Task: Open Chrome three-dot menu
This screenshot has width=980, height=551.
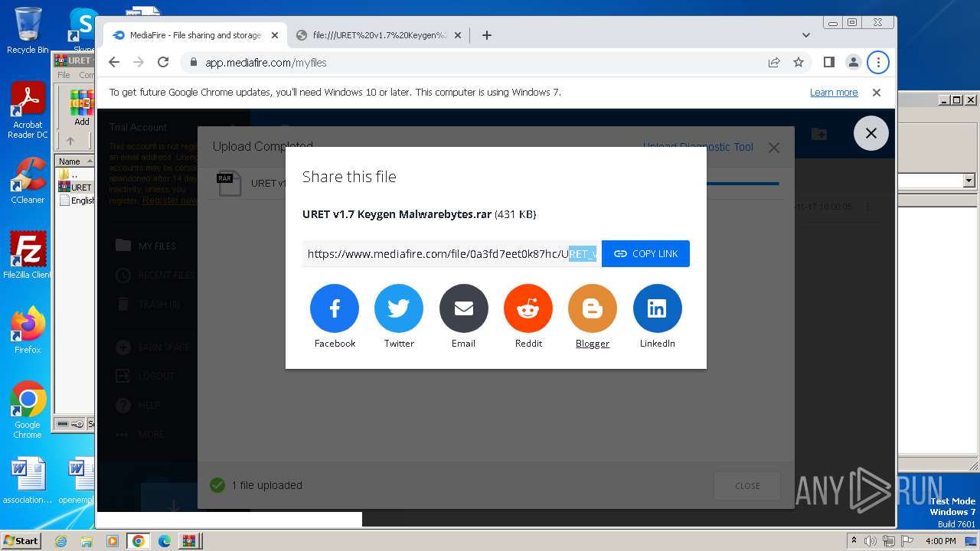Action: coord(878,63)
